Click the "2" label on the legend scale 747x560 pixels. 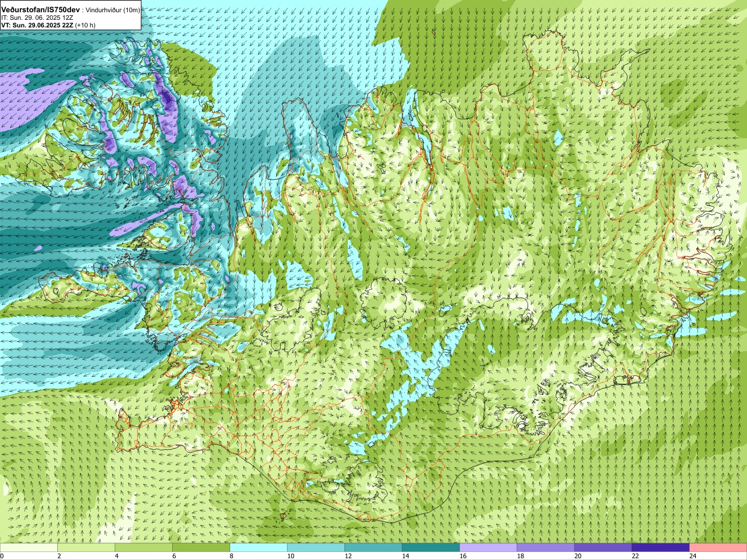click(59, 556)
